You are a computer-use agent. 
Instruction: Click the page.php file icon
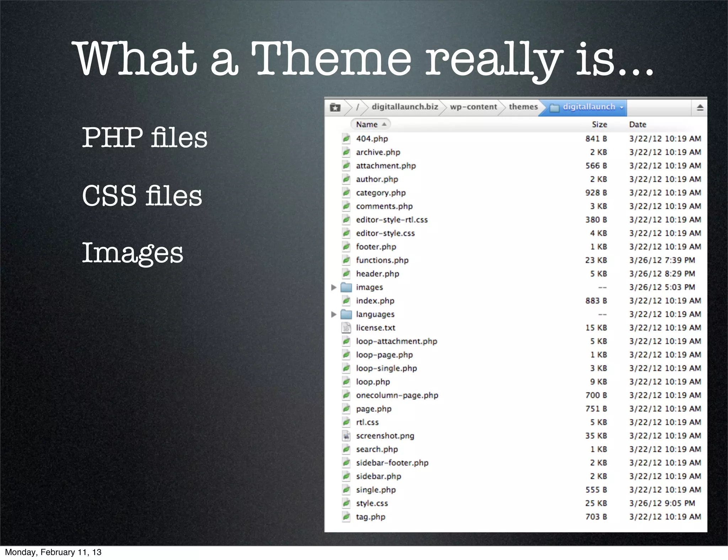click(x=346, y=409)
